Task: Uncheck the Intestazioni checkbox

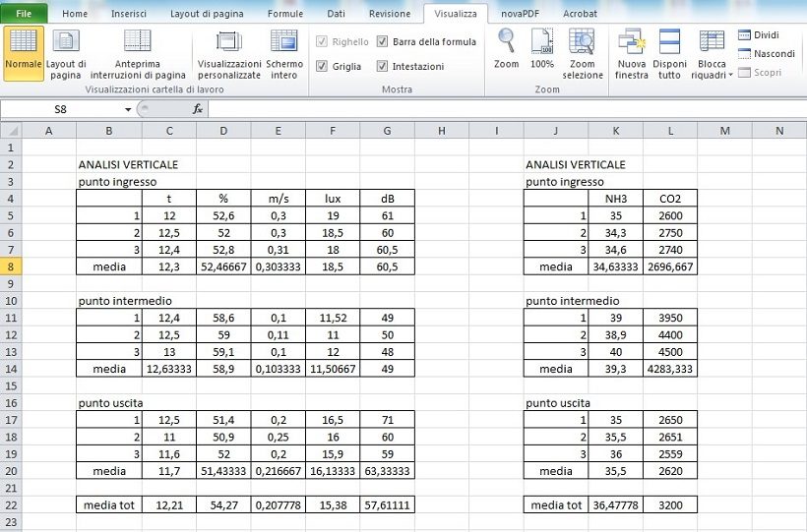Action: (382, 66)
